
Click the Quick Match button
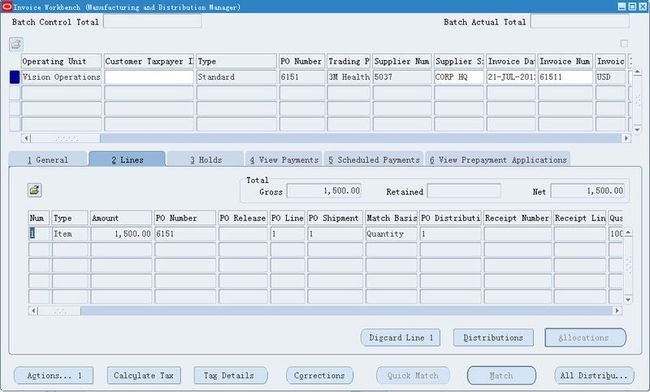coord(413,375)
